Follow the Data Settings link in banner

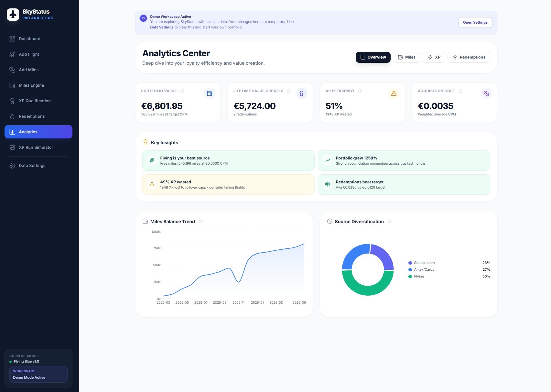(162, 27)
